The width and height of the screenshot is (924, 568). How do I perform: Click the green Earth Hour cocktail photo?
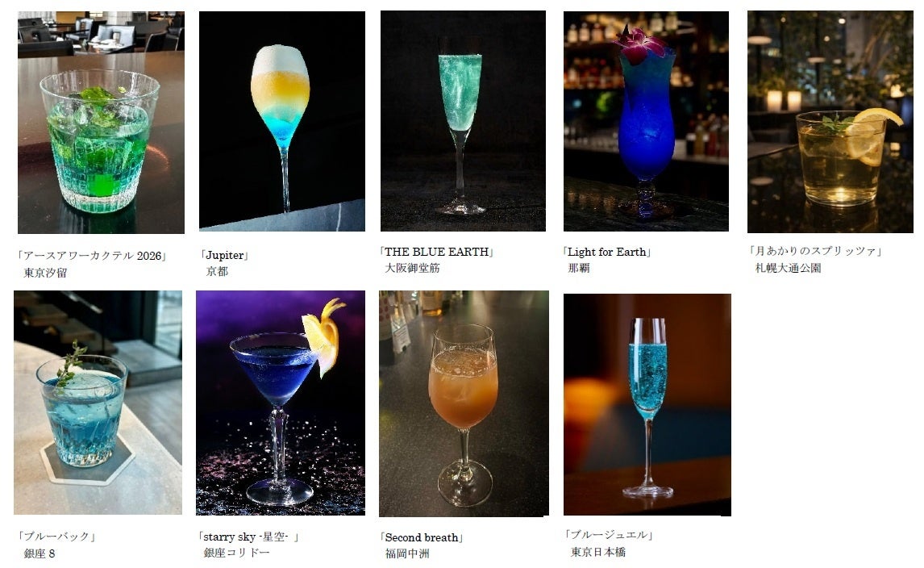pyautogui.click(x=101, y=122)
